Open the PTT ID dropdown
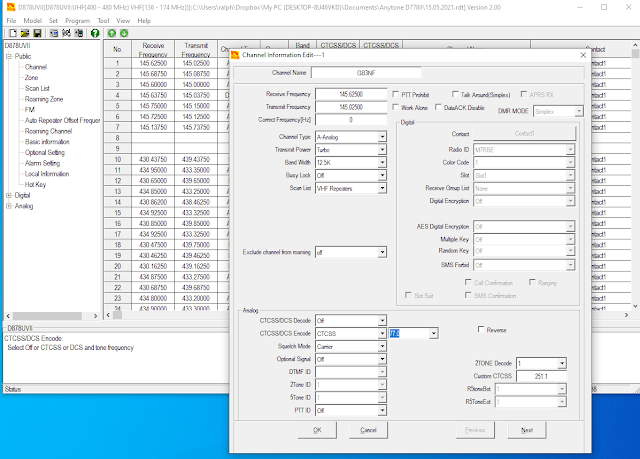The height and width of the screenshot is (459, 640). pyautogui.click(x=382, y=410)
